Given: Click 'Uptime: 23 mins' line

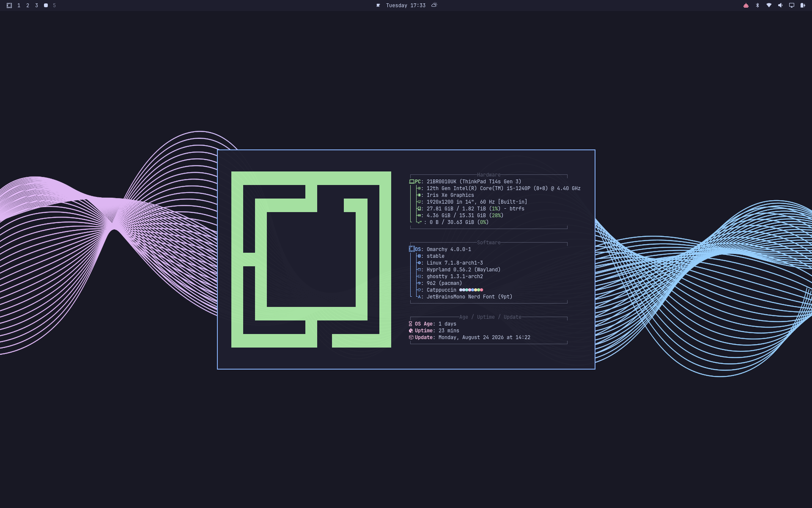Looking at the screenshot, I should click(434, 331).
